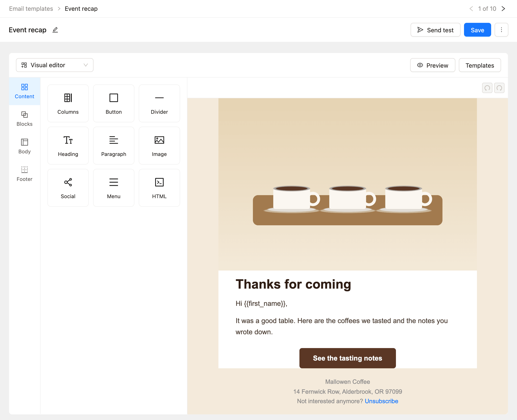Screen dimensions: 517x420
Task: Select the See the tasting notes button
Action: pyautogui.click(x=347, y=358)
